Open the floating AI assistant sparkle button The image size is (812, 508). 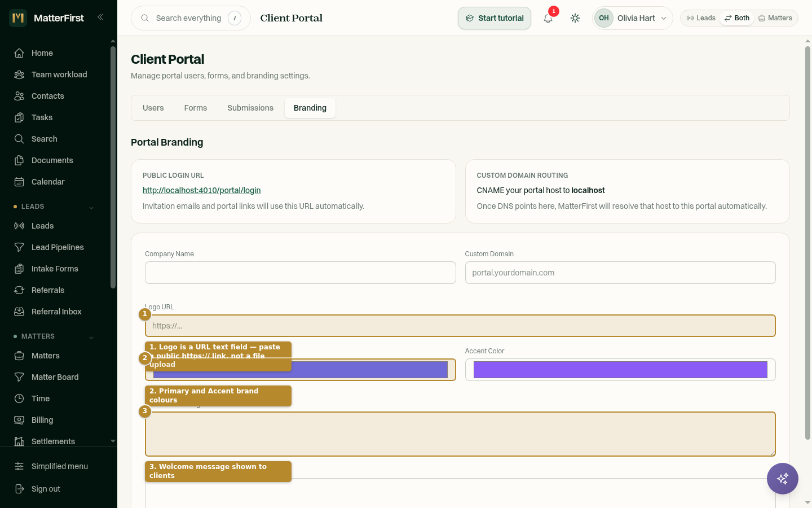click(783, 479)
